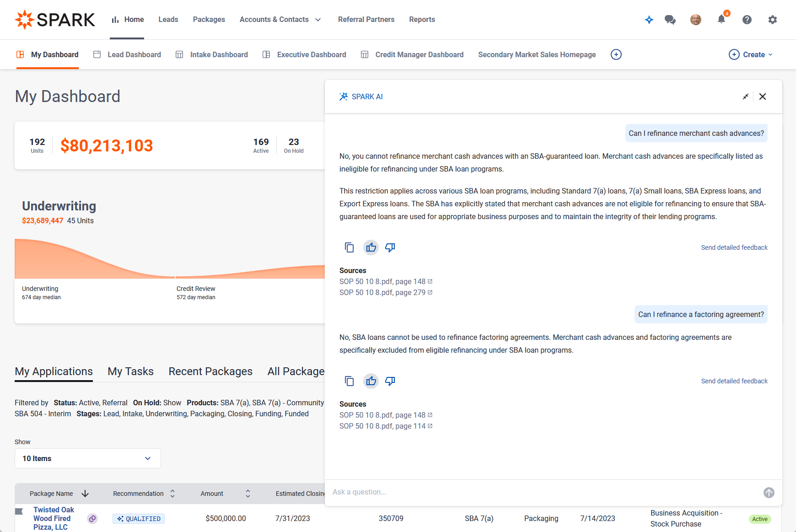Image resolution: width=796 pixels, height=532 pixels.
Task: Open the Create dropdown
Action: (751, 54)
